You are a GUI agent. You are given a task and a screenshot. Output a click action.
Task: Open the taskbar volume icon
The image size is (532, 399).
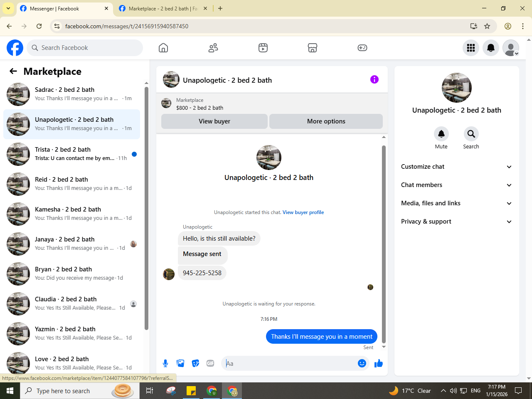pyautogui.click(x=453, y=391)
